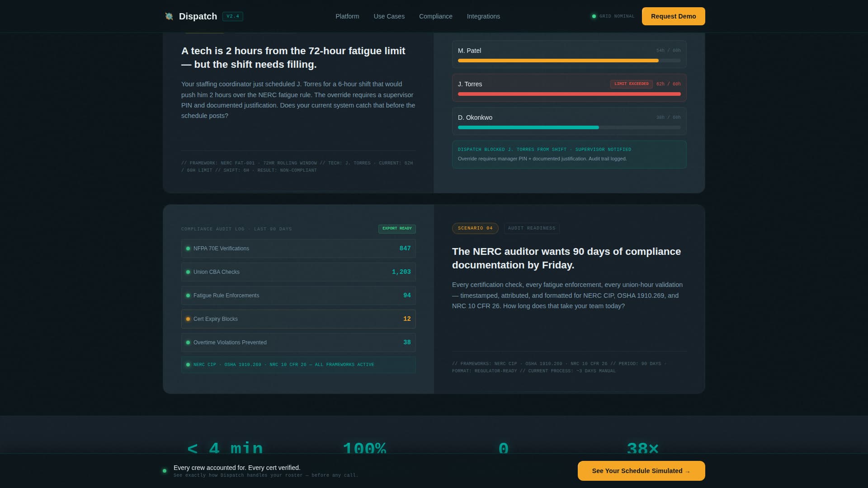Screen dimensions: 868x488
Task: Open the Integrations nav link
Action: point(483,16)
